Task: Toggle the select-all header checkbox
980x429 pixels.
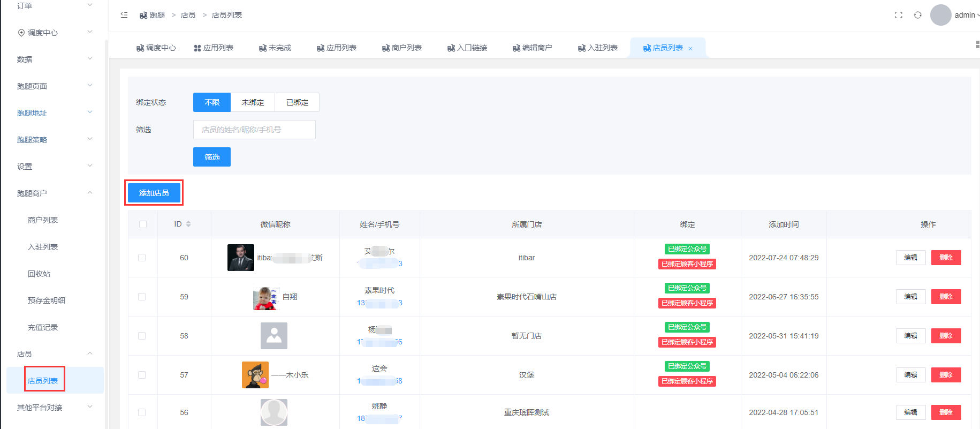Action: (x=143, y=224)
